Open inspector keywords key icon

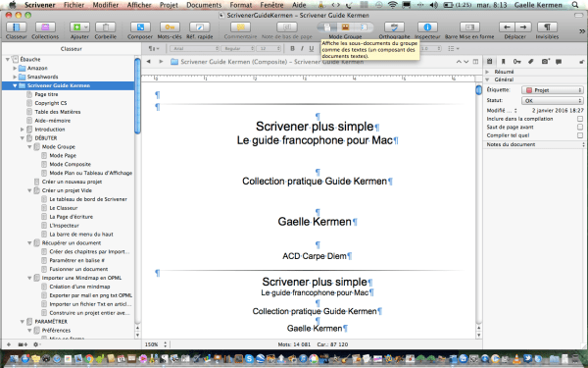(517, 62)
